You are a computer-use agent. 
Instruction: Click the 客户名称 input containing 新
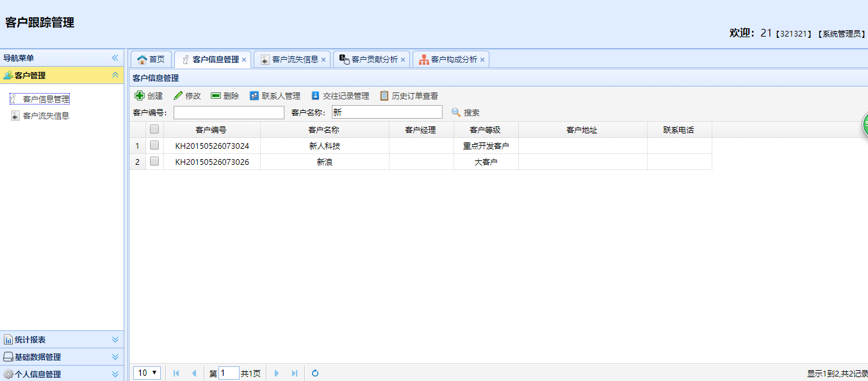pyautogui.click(x=387, y=112)
